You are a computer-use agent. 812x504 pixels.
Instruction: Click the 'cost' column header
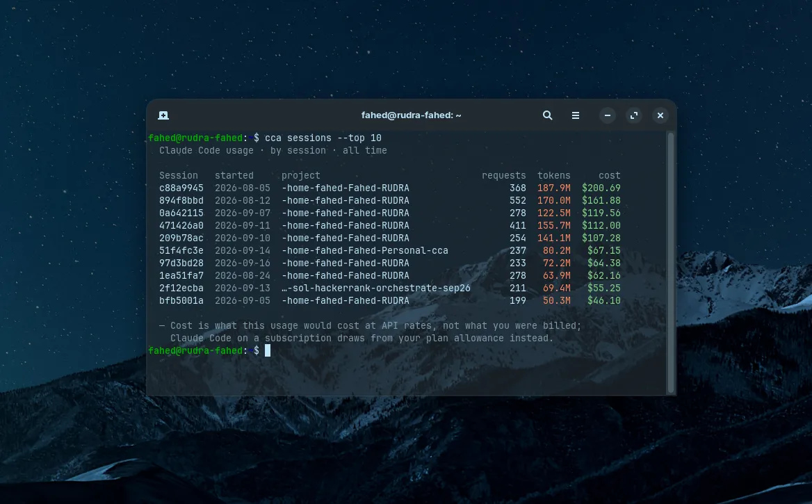(x=610, y=176)
